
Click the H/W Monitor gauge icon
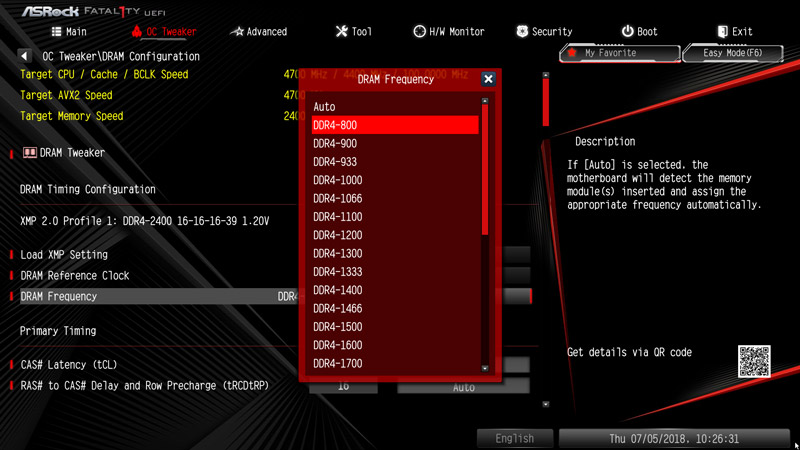pos(419,32)
